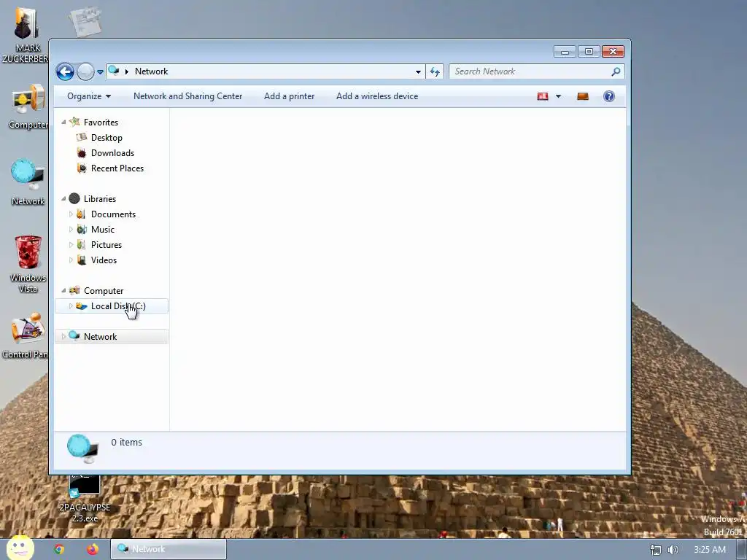Select the Pictures library
Image resolution: width=747 pixels, height=560 pixels.
pos(107,245)
